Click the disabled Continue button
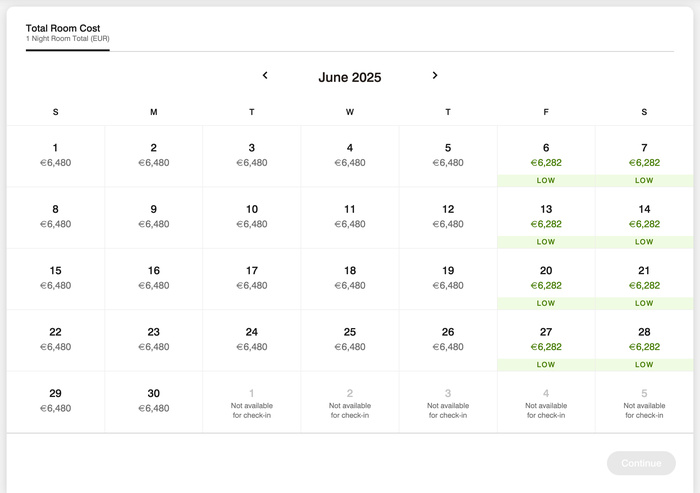Image resolution: width=700 pixels, height=493 pixels. (641, 463)
